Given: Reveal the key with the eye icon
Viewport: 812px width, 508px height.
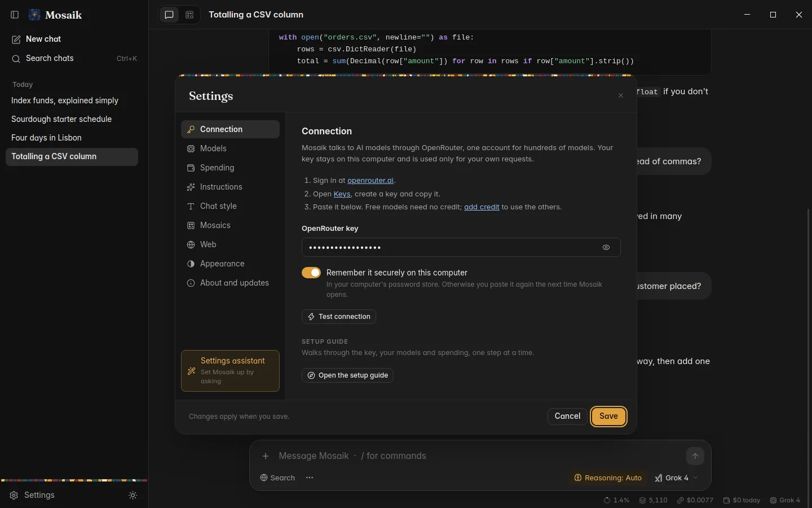Looking at the screenshot, I should pos(606,247).
